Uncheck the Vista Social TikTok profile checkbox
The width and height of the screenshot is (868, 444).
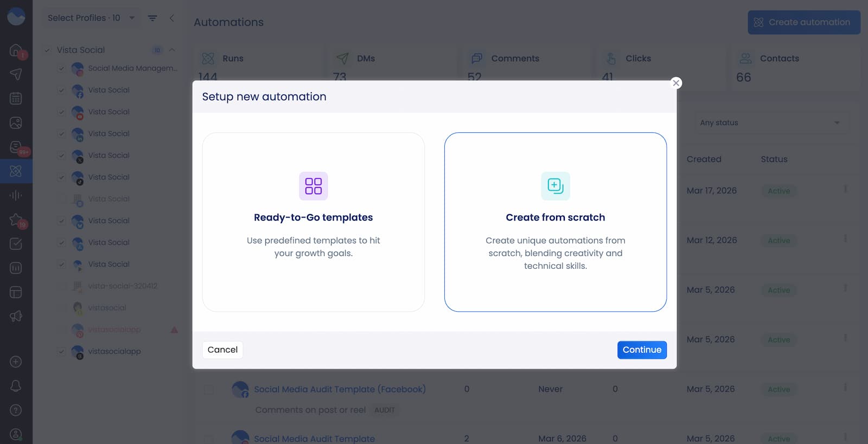tap(61, 177)
